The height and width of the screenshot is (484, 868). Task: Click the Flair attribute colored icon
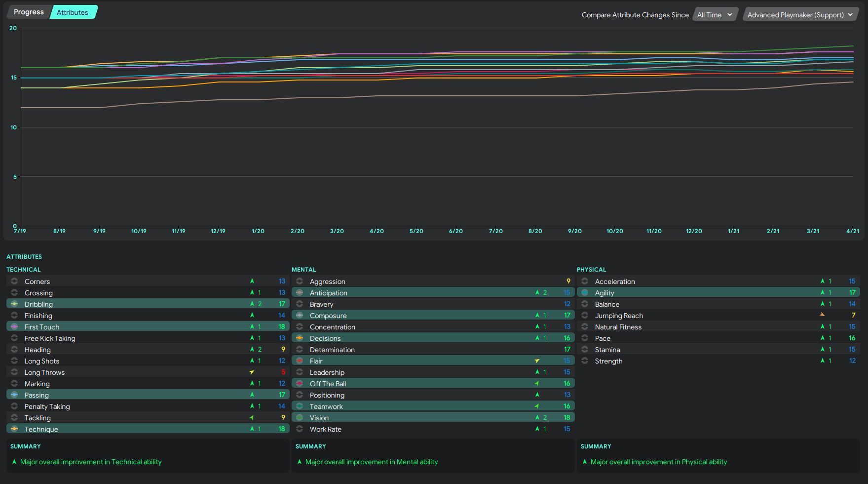pyautogui.click(x=300, y=361)
